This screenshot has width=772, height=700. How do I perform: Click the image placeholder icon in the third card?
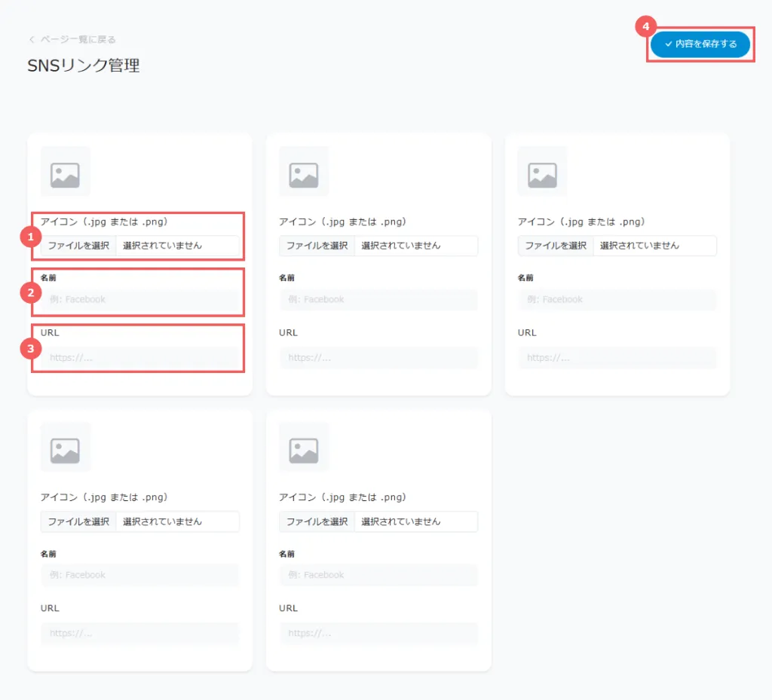point(542,172)
